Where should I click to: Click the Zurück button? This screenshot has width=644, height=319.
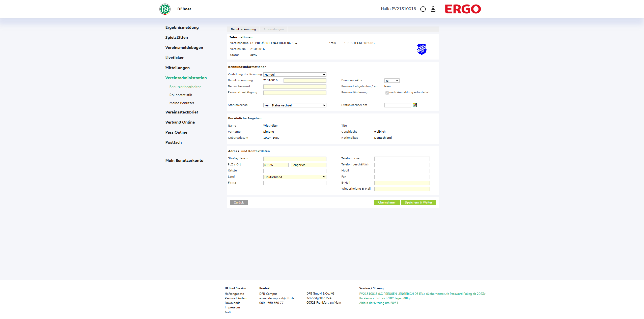coord(239,202)
